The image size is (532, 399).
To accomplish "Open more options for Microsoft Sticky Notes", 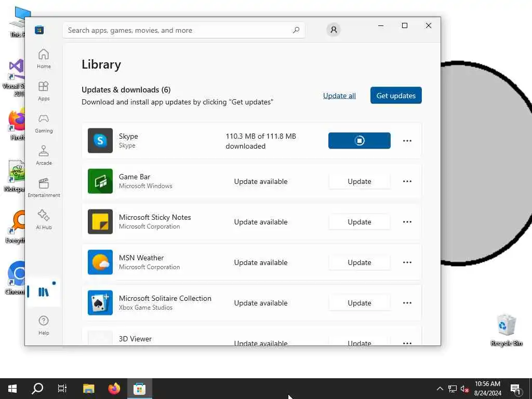I will (407, 221).
